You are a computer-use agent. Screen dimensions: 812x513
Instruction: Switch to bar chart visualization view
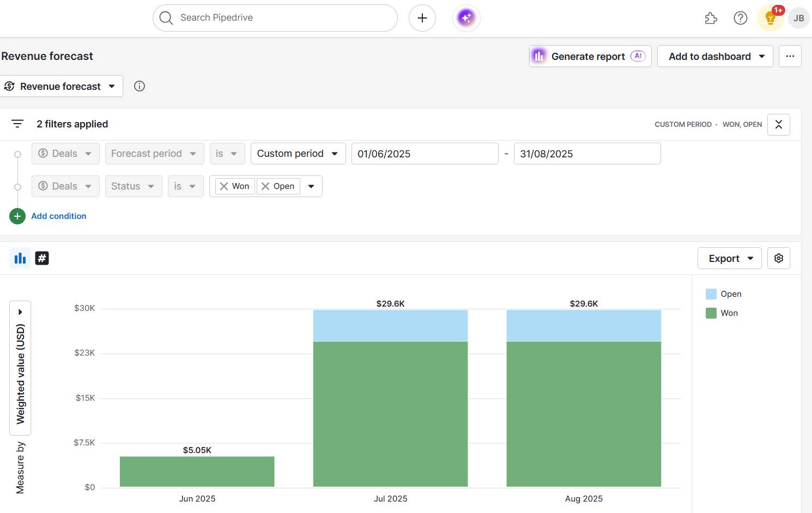pyautogui.click(x=20, y=258)
